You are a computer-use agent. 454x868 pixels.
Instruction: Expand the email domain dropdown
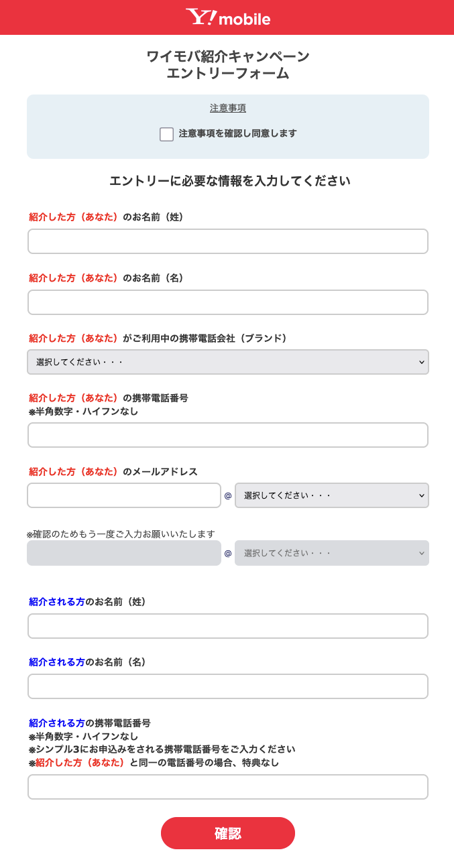click(x=332, y=495)
